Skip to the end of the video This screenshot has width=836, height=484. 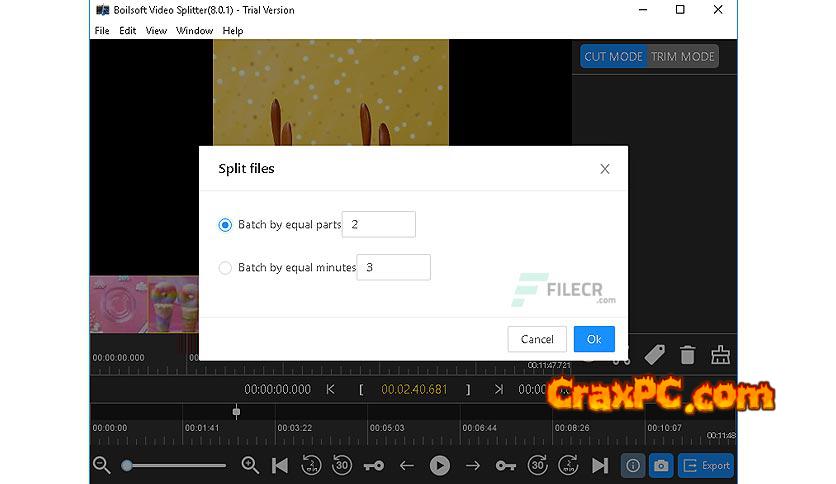pyautogui.click(x=599, y=465)
